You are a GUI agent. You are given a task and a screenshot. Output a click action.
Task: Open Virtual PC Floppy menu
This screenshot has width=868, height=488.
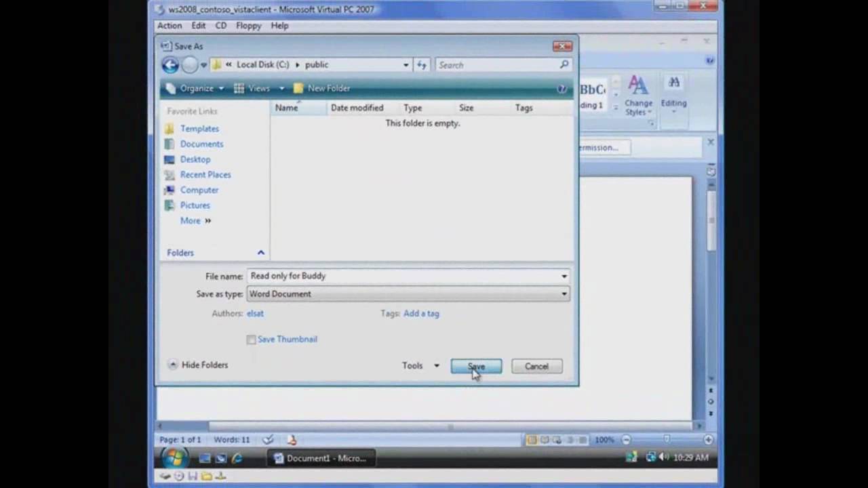tap(248, 26)
